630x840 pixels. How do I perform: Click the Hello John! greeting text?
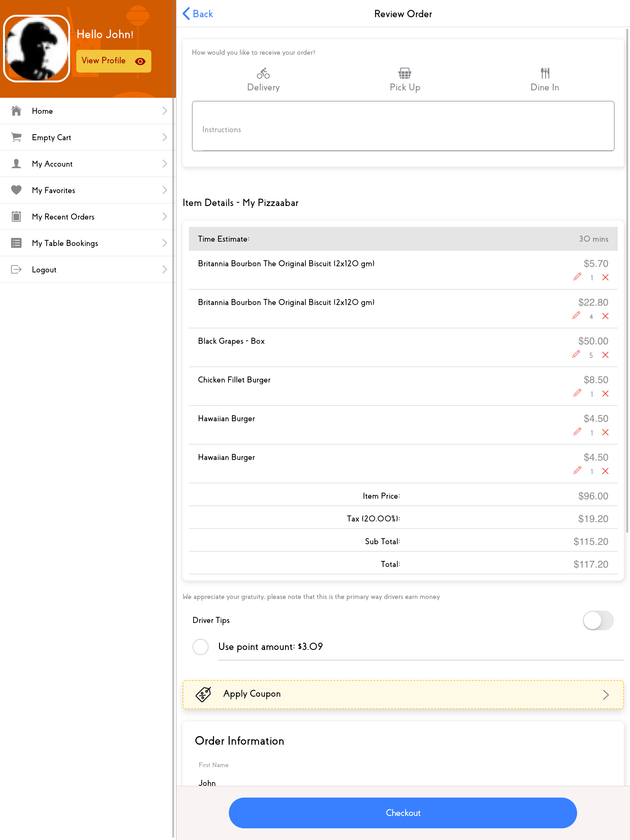pyautogui.click(x=105, y=34)
